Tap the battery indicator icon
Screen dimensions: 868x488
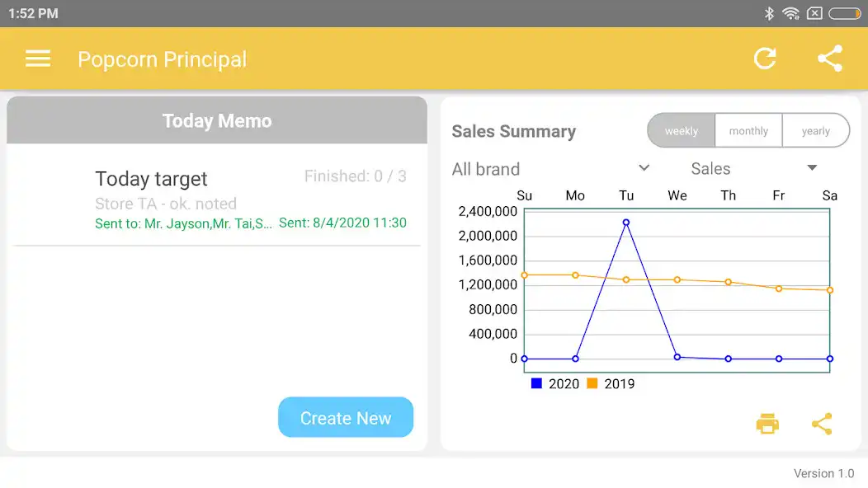pyautogui.click(x=845, y=13)
